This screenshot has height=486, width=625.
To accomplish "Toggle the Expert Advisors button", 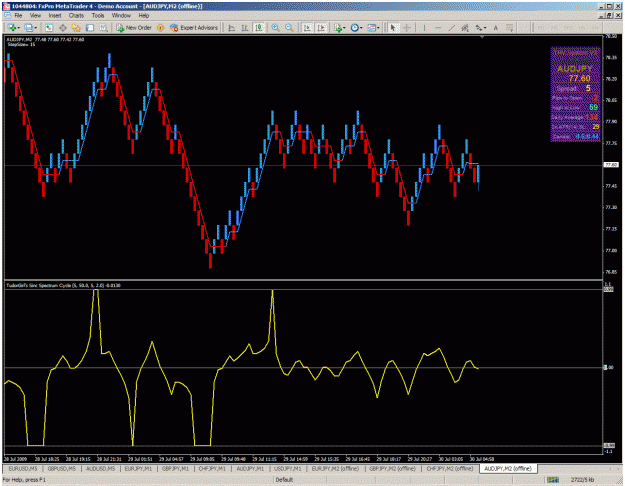I will pos(194,28).
